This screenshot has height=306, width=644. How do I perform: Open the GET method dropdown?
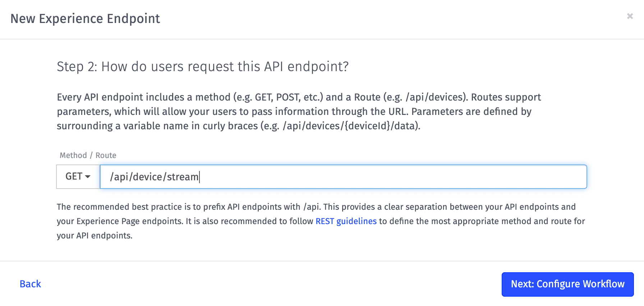[78, 177]
